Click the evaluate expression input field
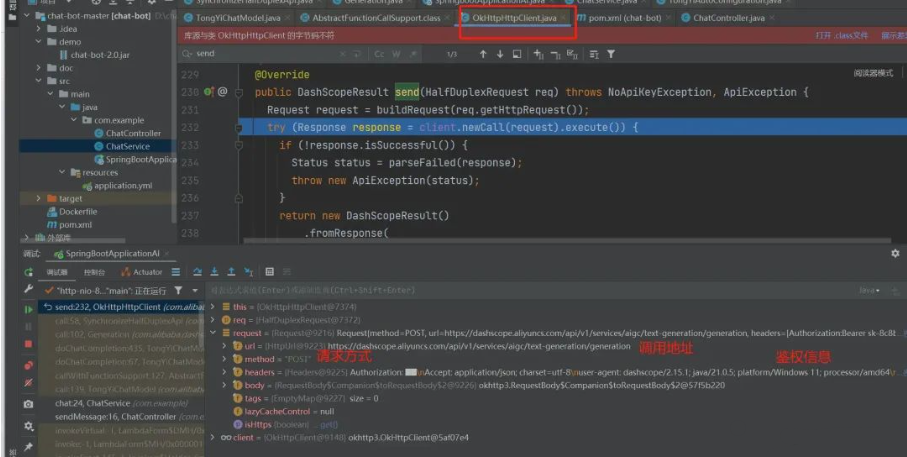907x457 pixels. click(x=532, y=290)
